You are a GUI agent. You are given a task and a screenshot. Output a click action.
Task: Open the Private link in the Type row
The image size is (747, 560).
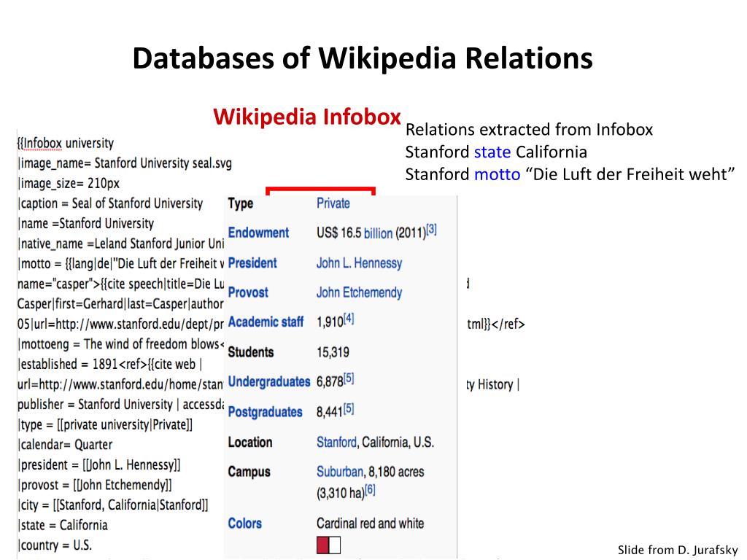(x=333, y=203)
